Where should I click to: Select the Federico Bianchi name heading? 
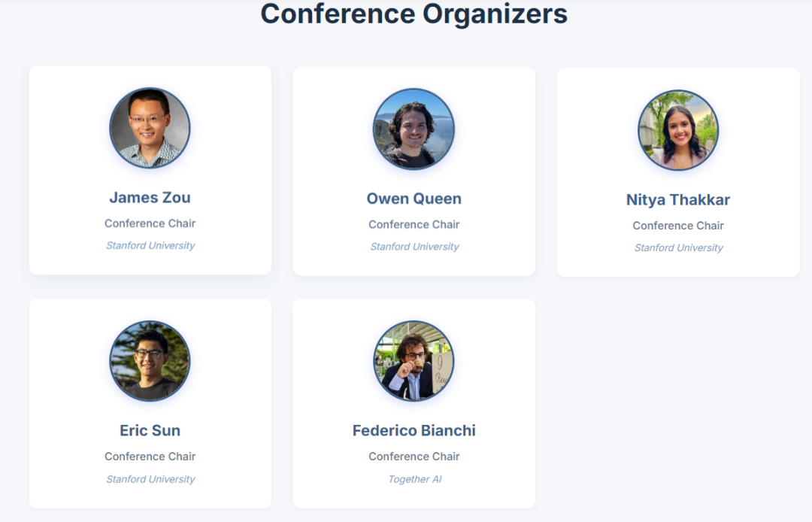point(414,430)
